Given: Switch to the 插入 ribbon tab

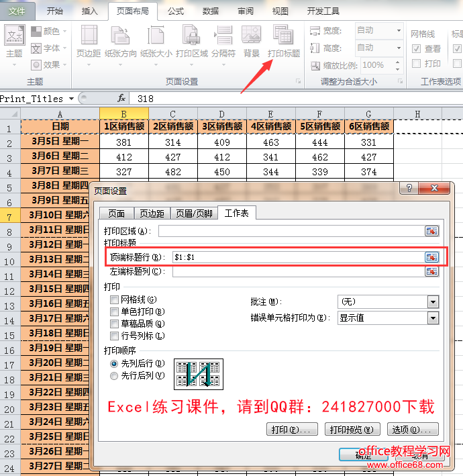Looking at the screenshot, I should click(90, 11).
